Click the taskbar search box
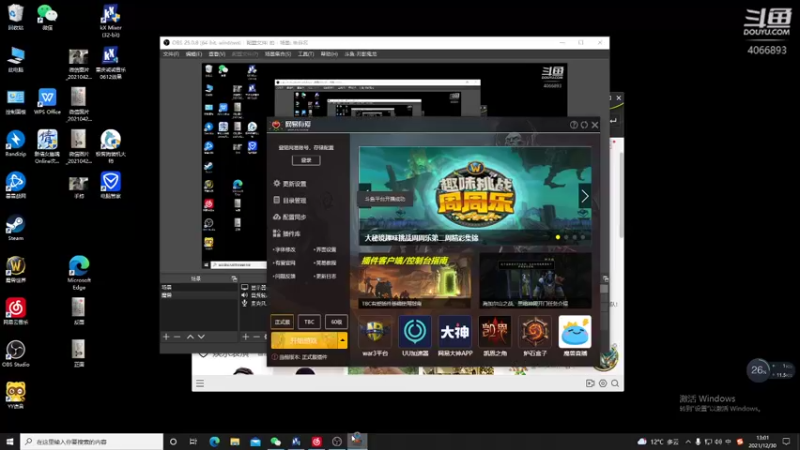The width and height of the screenshot is (800, 450). click(x=92, y=441)
